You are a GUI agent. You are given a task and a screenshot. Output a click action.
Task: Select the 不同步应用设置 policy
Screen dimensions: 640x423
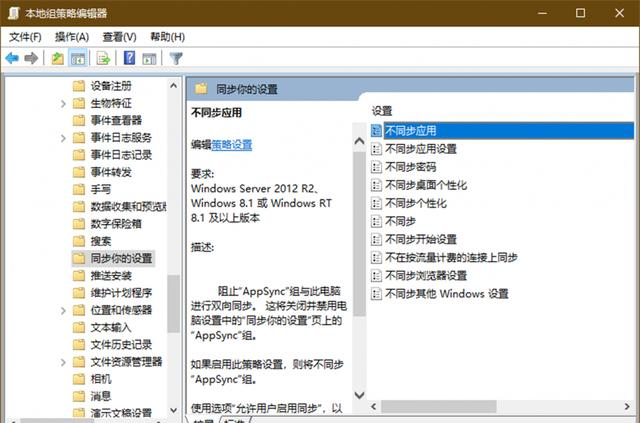[x=421, y=149]
